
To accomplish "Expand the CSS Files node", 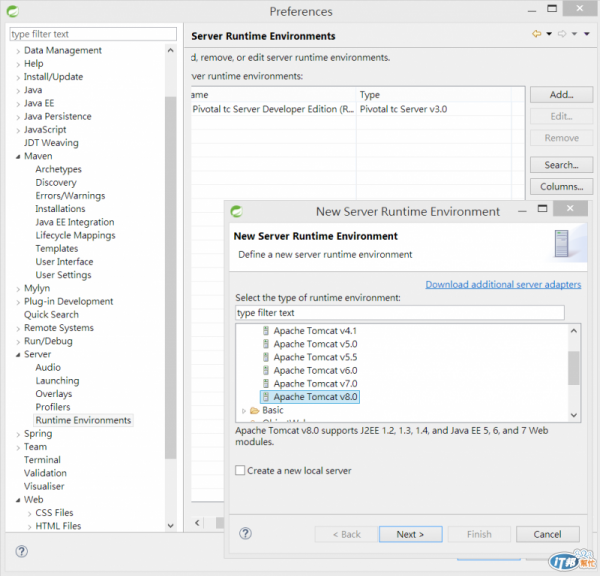I will [x=29, y=514].
